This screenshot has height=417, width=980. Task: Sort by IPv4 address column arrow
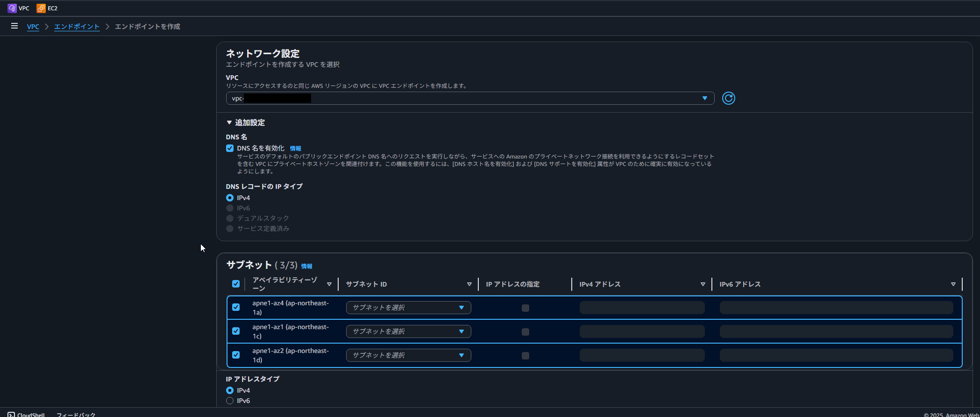[x=703, y=284]
